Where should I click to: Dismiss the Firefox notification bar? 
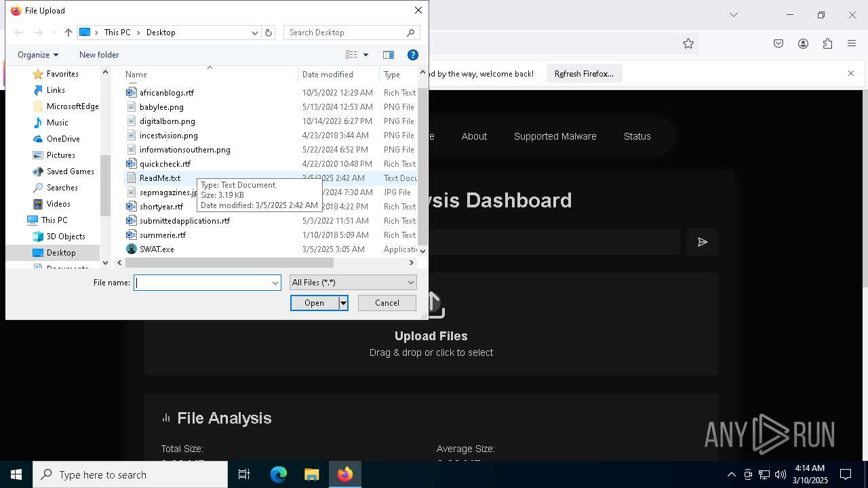tap(851, 73)
